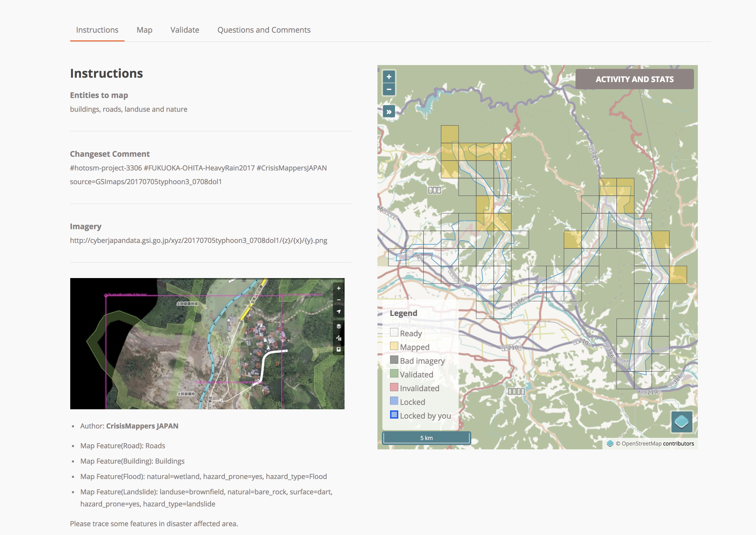Follow the OpenStreetMap attribution link
756x535 pixels.
[x=641, y=443]
